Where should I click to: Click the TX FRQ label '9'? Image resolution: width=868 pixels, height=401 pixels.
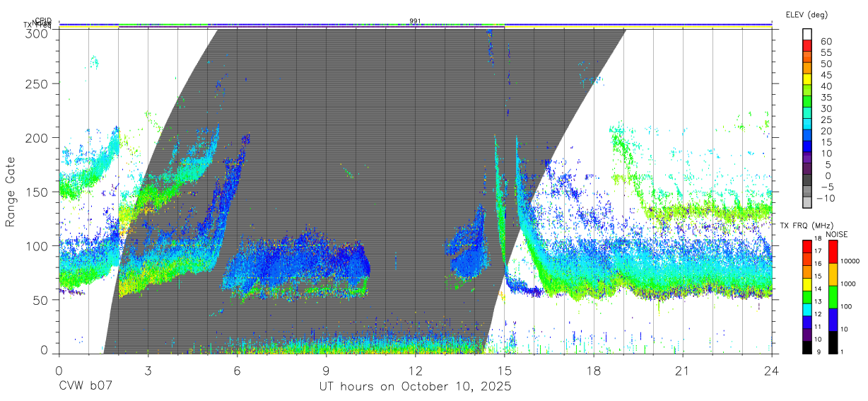pyautogui.click(x=819, y=351)
